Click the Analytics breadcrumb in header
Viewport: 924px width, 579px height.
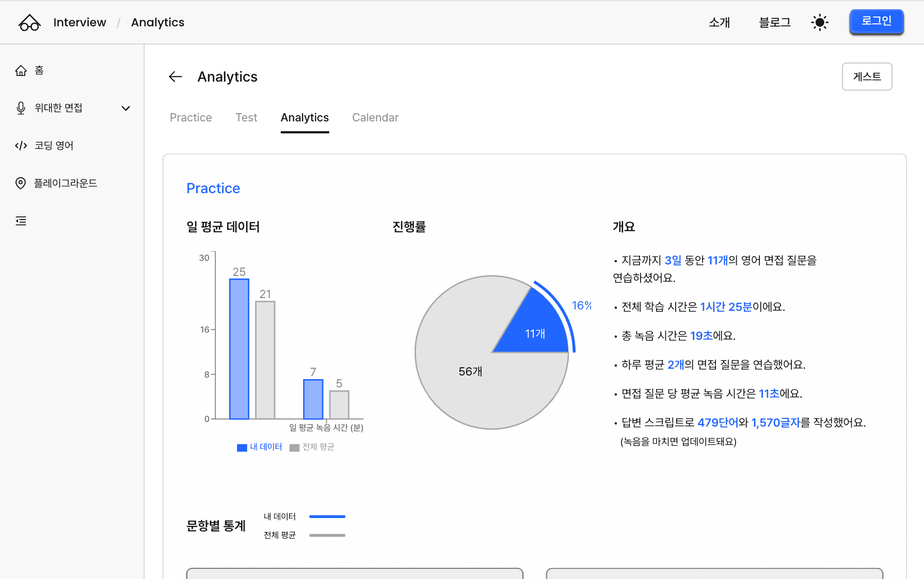pyautogui.click(x=157, y=23)
